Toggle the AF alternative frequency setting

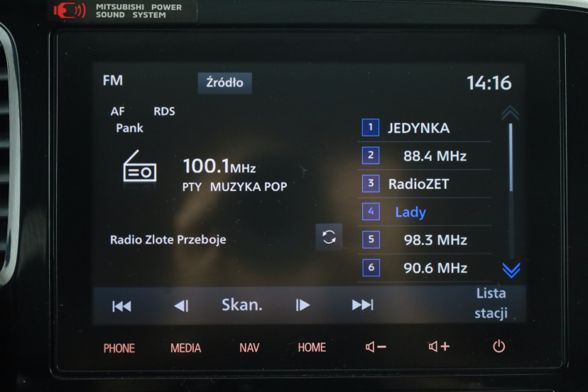coord(117,111)
